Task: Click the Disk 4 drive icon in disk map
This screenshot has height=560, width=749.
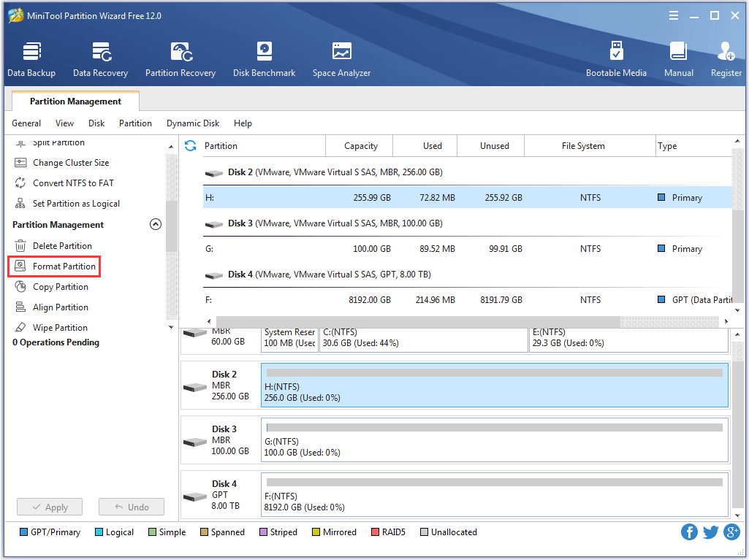Action: click(x=195, y=497)
